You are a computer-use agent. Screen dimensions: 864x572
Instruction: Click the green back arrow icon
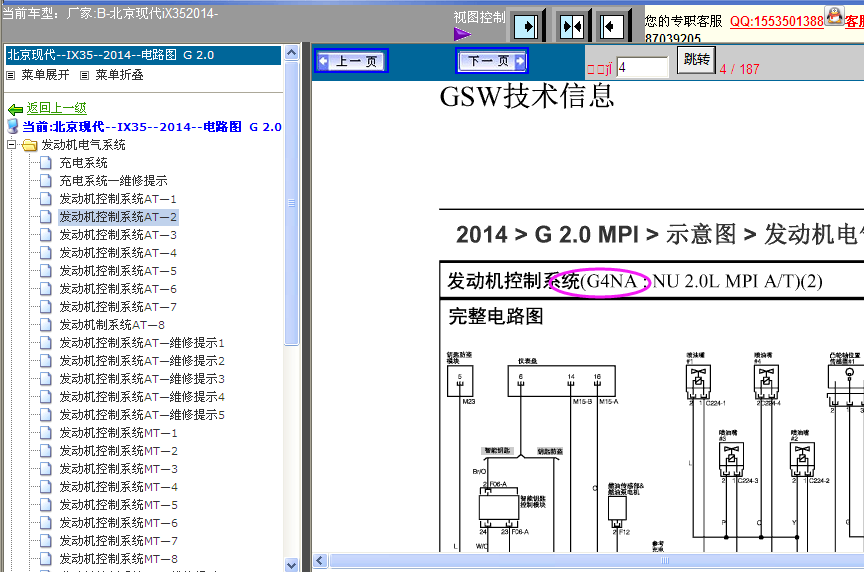15,109
